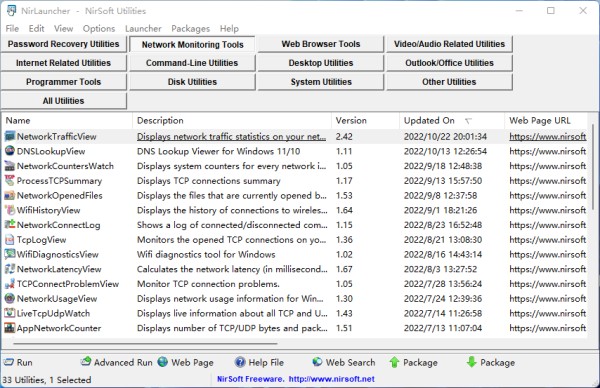Select the DNSLookupView utility icon

point(10,151)
